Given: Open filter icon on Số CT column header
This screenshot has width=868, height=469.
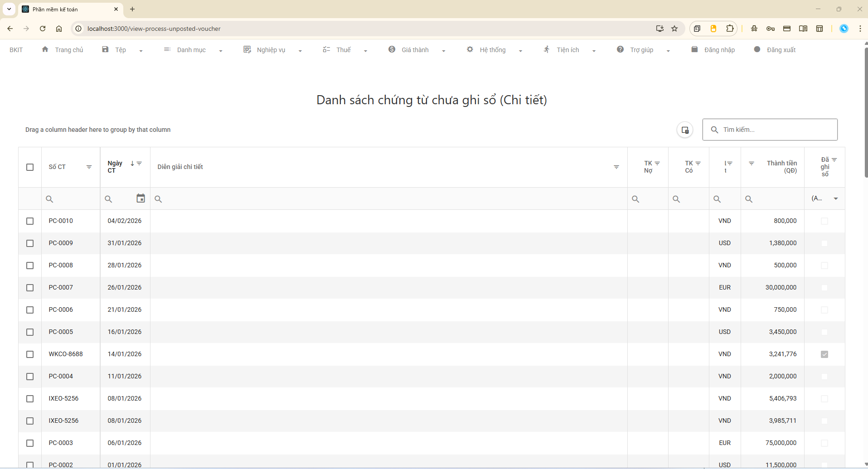Looking at the screenshot, I should pyautogui.click(x=89, y=167).
